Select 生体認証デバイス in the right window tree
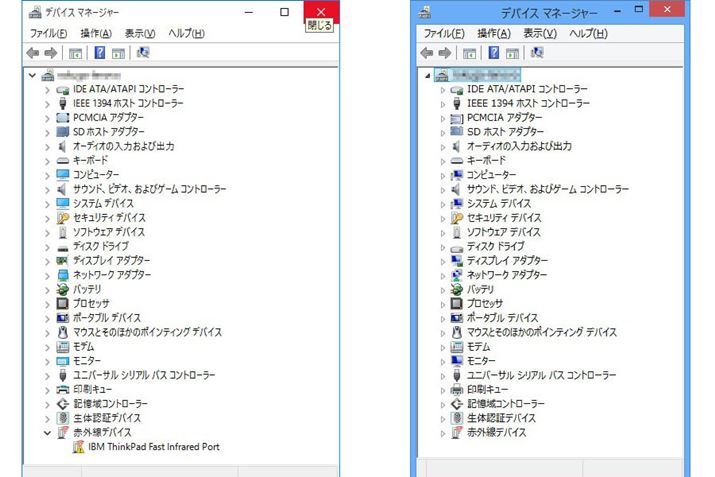The height and width of the screenshot is (477, 715). [x=501, y=418]
